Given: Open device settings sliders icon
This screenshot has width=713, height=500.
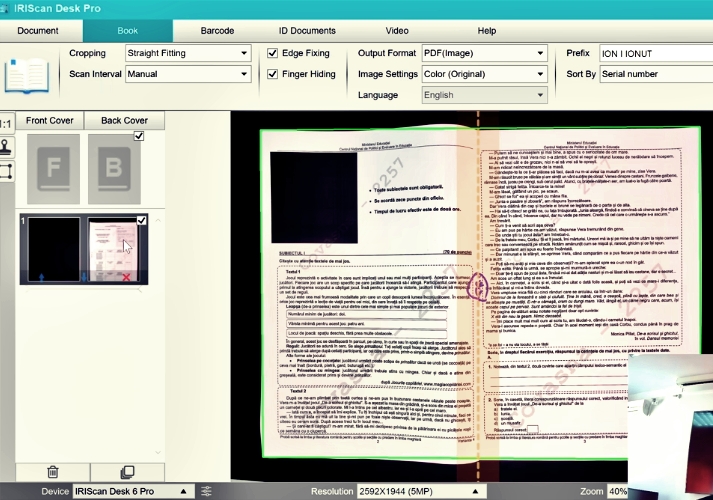Looking at the screenshot, I should (206, 491).
